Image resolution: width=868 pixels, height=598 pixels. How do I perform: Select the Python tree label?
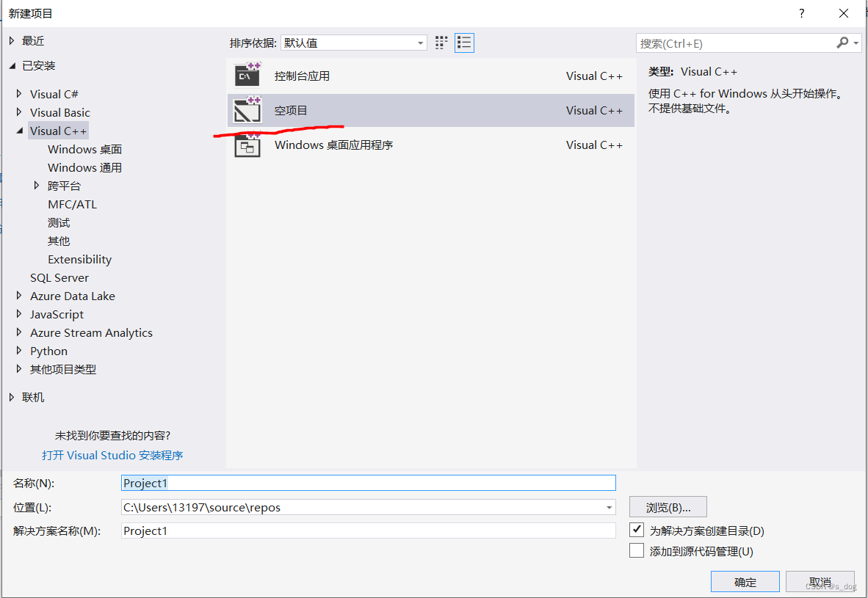tap(48, 351)
